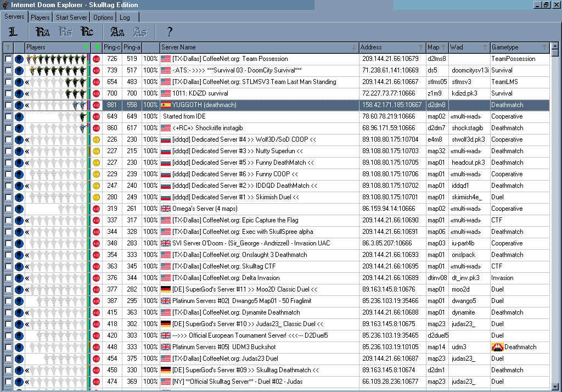562x392 pixels.
Task: Switch to the Players tab
Action: [40, 17]
